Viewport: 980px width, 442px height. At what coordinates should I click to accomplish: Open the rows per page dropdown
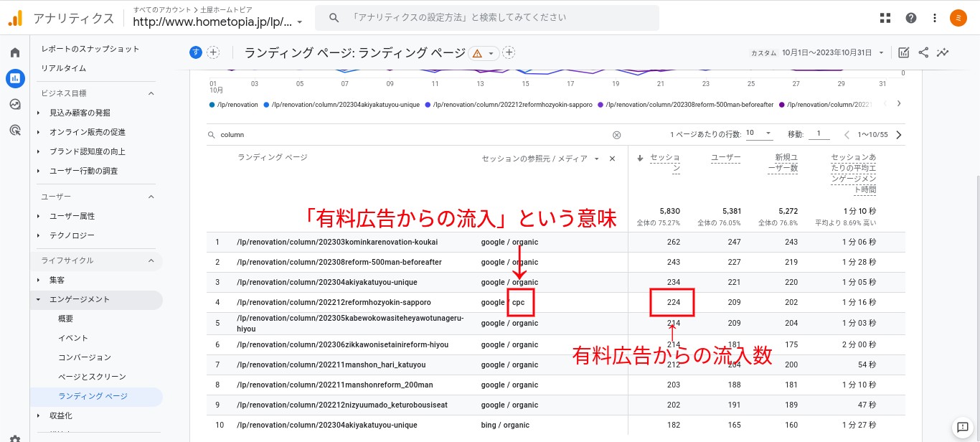point(758,133)
